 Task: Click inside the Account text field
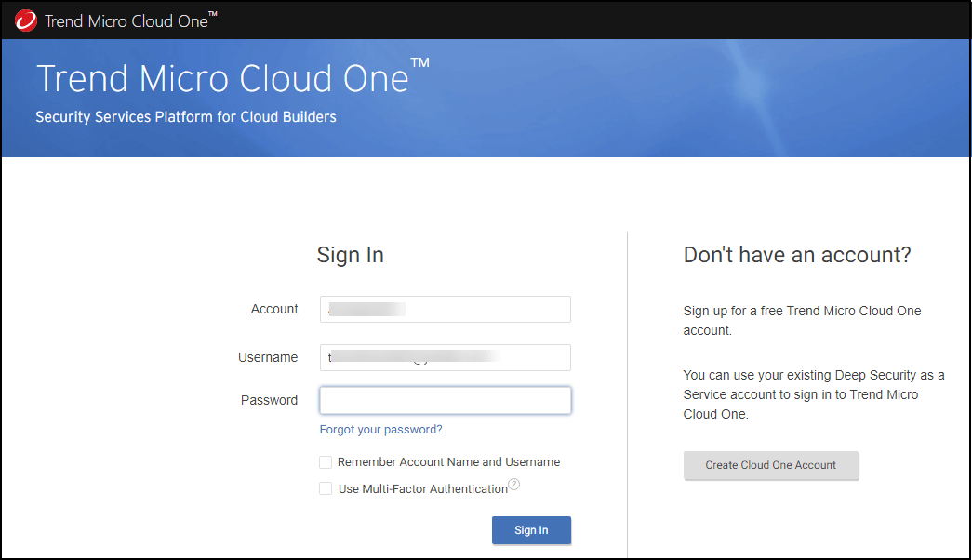click(445, 309)
